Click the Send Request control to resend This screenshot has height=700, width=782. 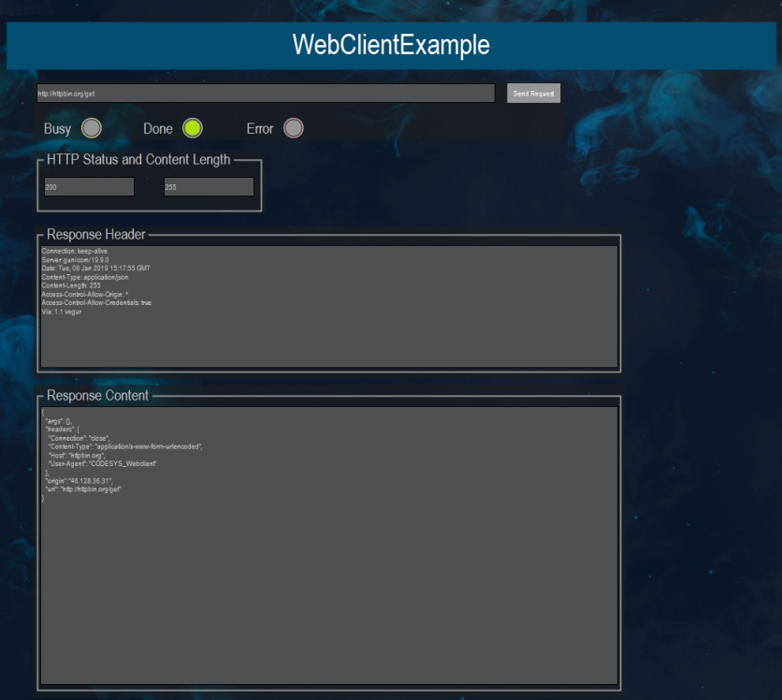533,93
